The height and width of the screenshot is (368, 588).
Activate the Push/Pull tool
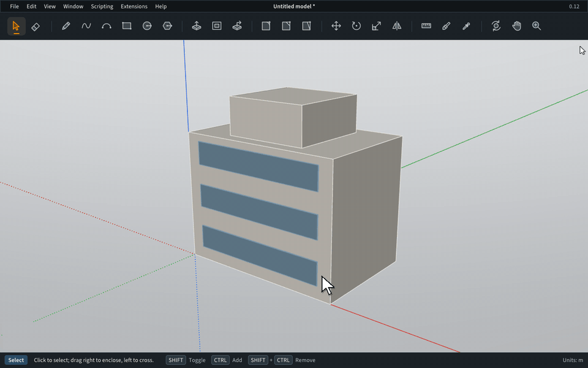[197, 26]
